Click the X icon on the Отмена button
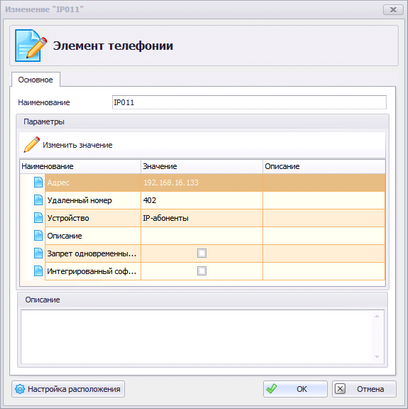408x409 pixels. point(340,389)
